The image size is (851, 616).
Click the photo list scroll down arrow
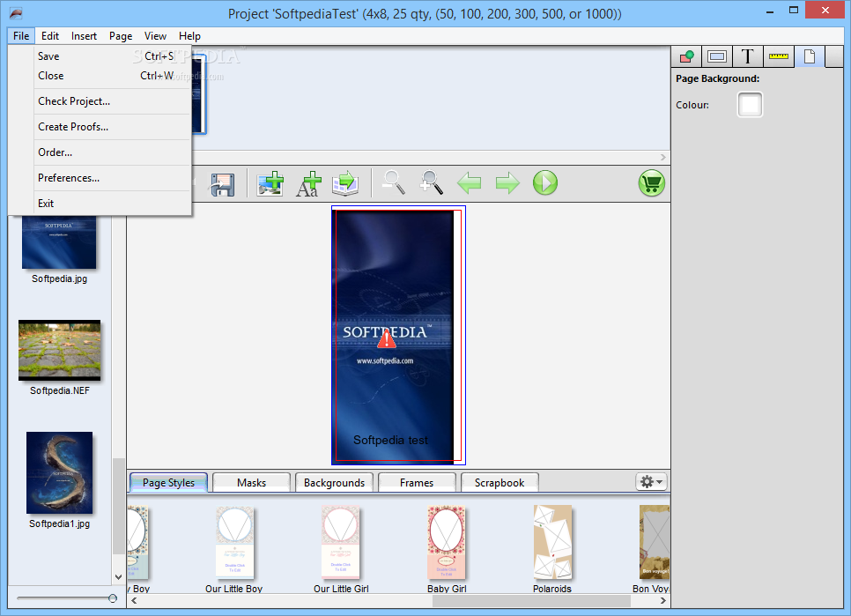[118, 577]
